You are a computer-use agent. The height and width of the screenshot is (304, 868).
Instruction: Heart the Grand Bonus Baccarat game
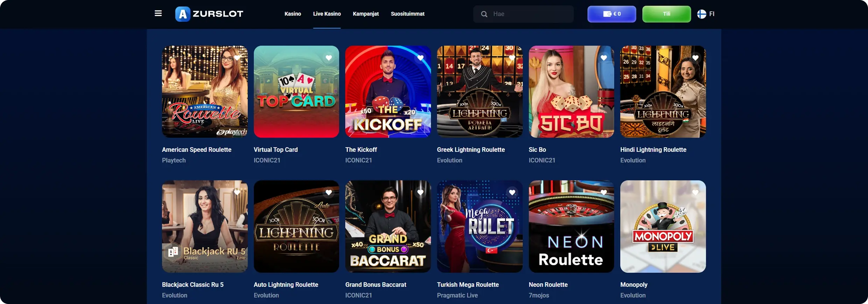[420, 192]
